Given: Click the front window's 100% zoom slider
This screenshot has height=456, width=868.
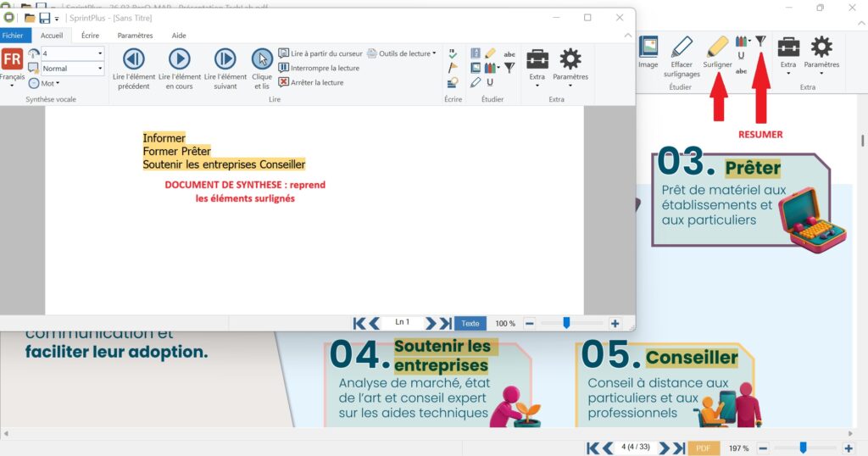Looking at the screenshot, I should click(x=566, y=323).
